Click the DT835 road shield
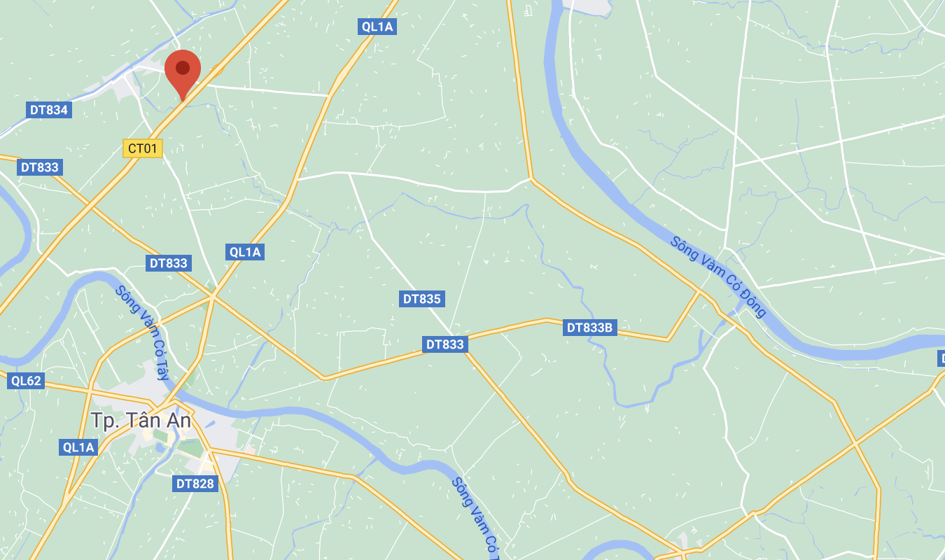The width and height of the screenshot is (945, 560). 422,299
